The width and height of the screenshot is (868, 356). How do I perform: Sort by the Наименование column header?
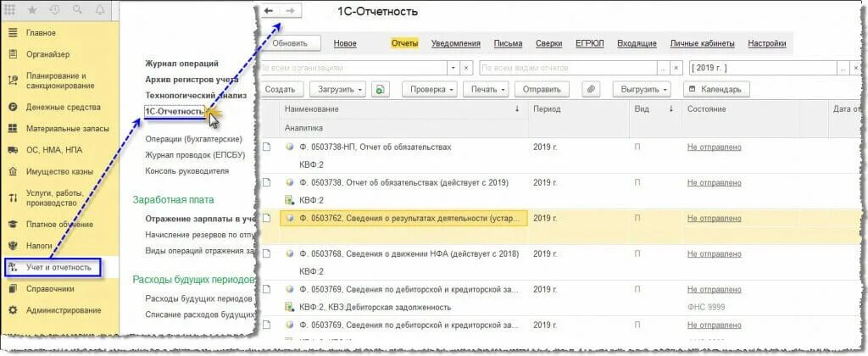click(404, 109)
